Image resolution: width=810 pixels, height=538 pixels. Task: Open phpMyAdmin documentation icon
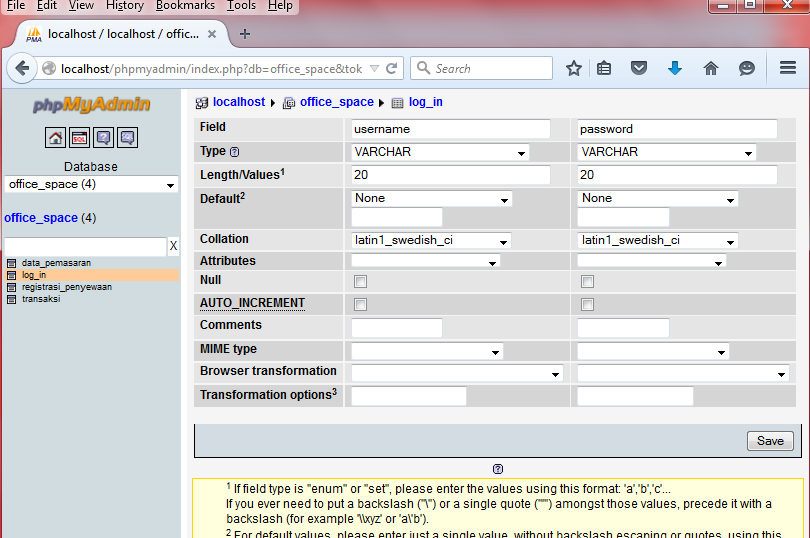(x=103, y=137)
